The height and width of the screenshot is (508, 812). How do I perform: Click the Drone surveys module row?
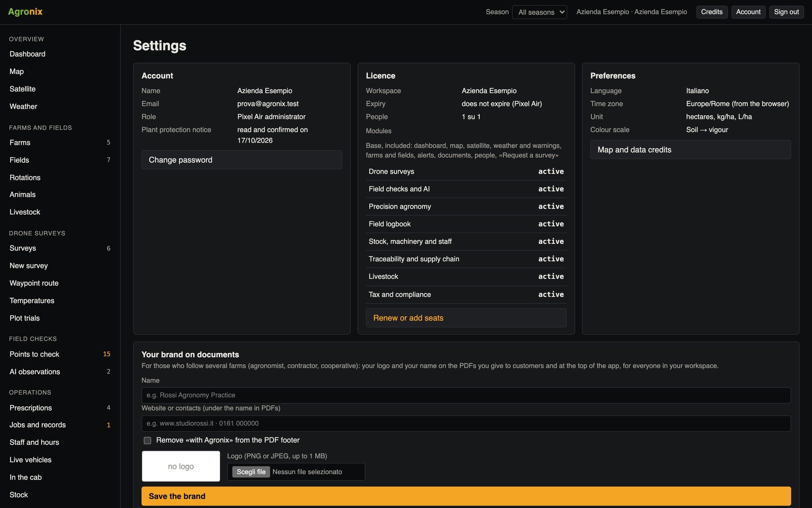click(466, 171)
